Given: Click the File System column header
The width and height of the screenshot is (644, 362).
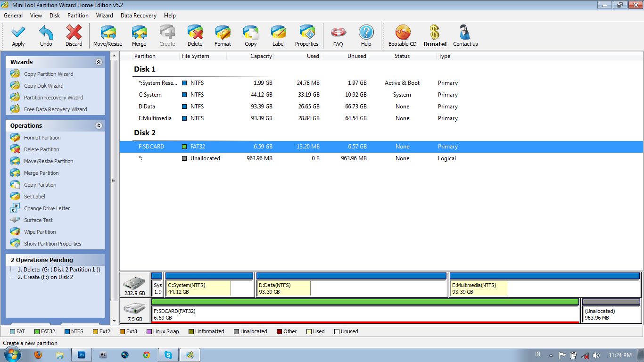Looking at the screenshot, I should 203,56.
